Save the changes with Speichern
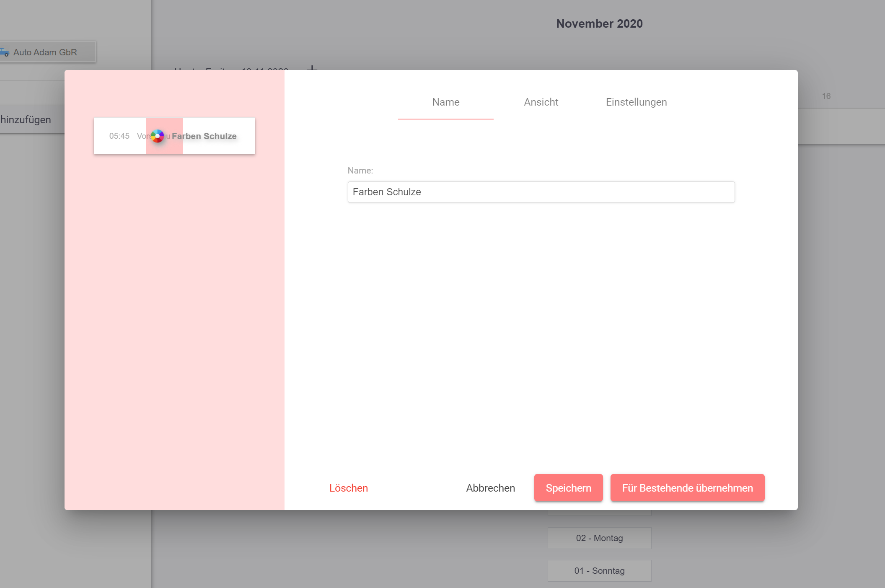885x588 pixels. [x=568, y=488]
